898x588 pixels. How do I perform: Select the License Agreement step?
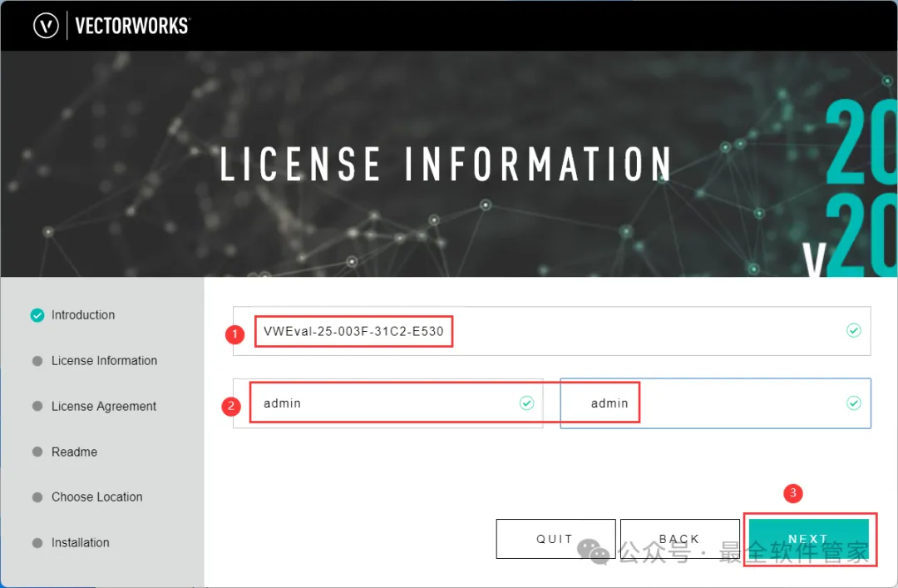(95, 407)
